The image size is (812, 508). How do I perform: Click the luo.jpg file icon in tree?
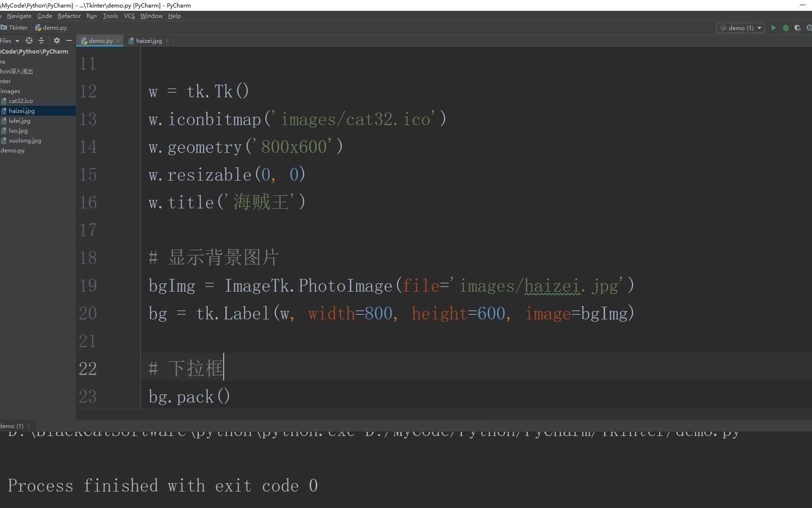coord(4,131)
